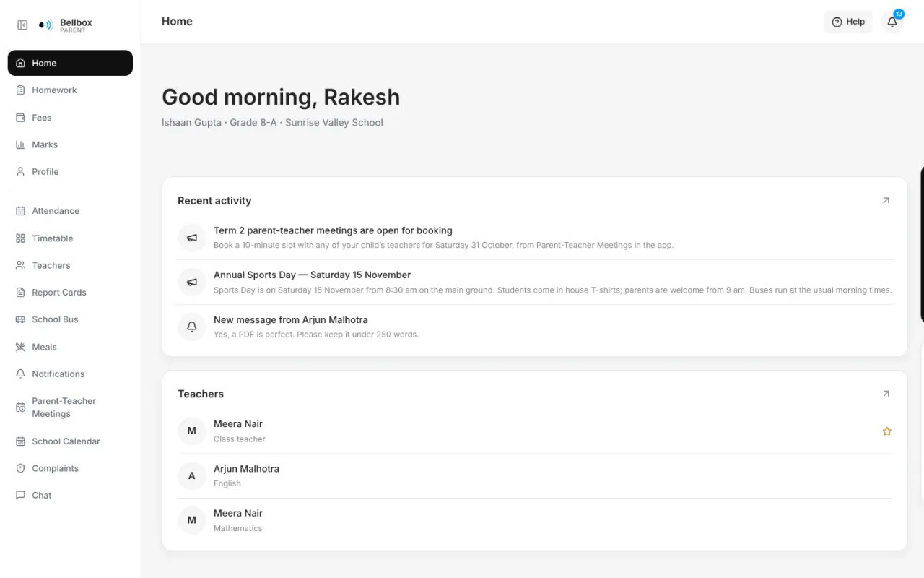Open the Timetable page

pyautogui.click(x=70, y=238)
